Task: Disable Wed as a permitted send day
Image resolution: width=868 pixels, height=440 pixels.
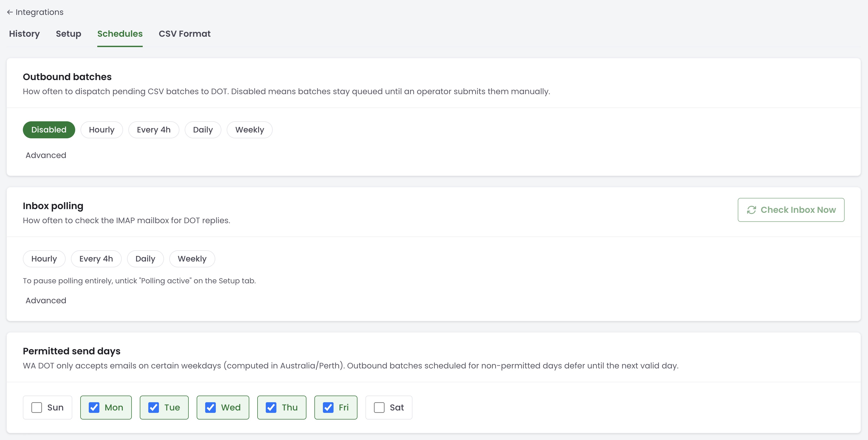Action: point(210,408)
